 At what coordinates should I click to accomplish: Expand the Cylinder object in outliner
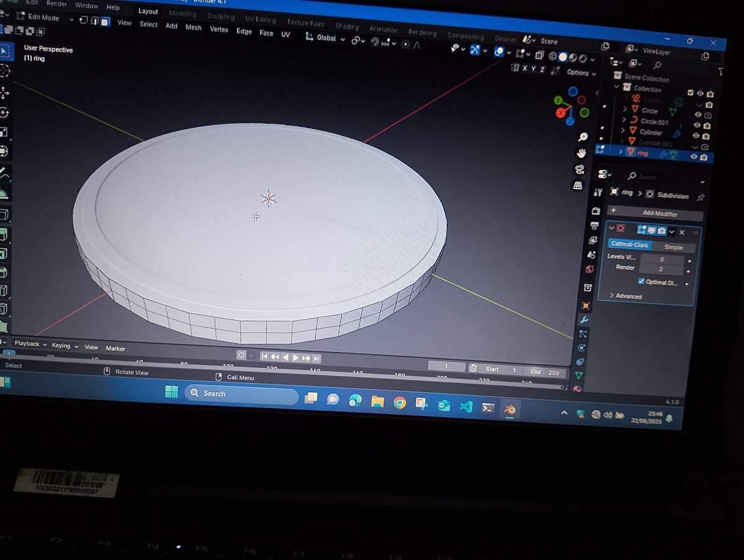tap(623, 131)
